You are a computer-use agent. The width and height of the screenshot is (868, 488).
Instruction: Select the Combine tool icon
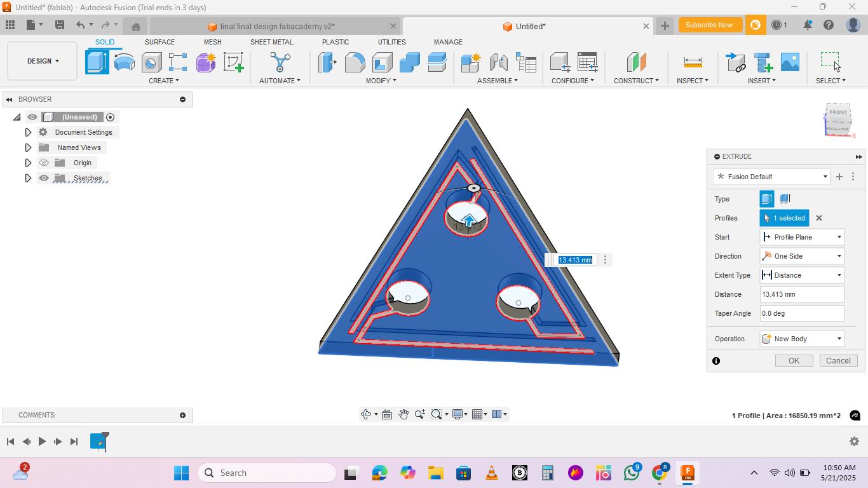pos(409,62)
